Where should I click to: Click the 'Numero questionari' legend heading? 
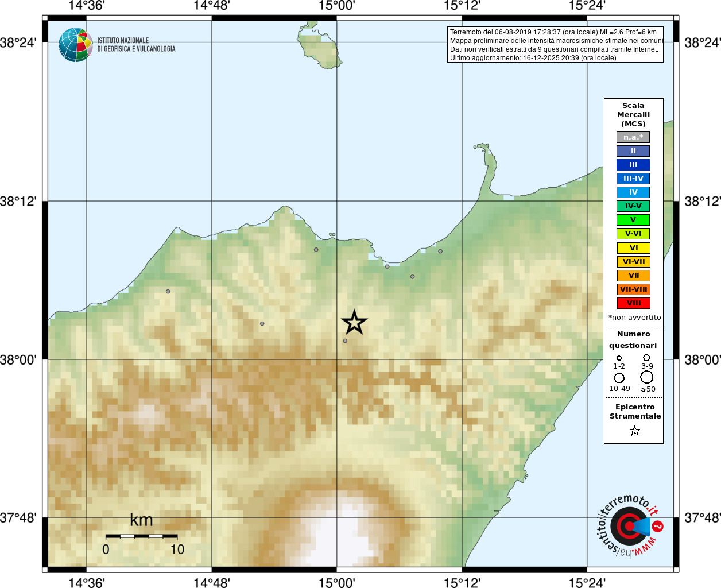[633, 339]
